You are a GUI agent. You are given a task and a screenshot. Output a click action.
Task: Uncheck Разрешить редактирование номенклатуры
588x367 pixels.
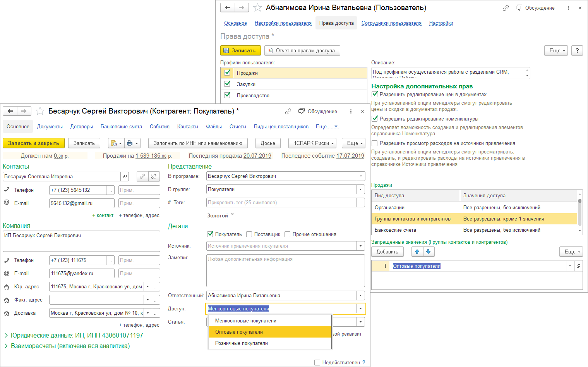pyautogui.click(x=374, y=119)
